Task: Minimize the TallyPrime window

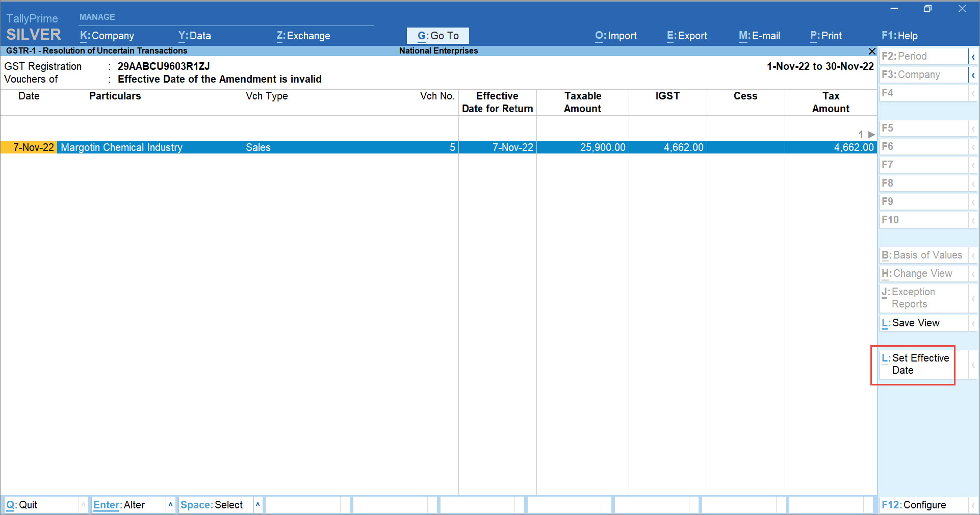Action: [x=894, y=9]
